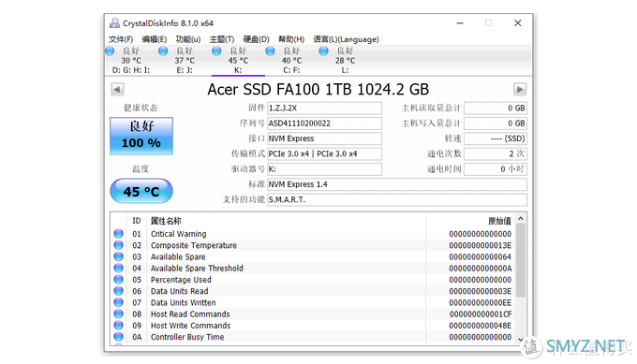Click the drive letter field K:

click(x=325, y=169)
